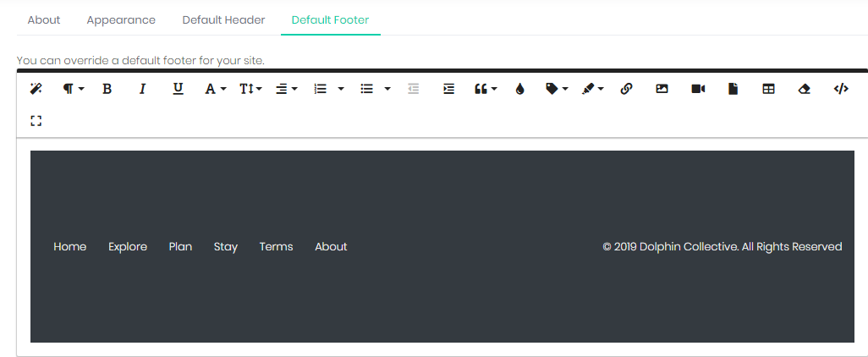Switch to the Appearance tab
The width and height of the screenshot is (868, 357).
(x=121, y=20)
